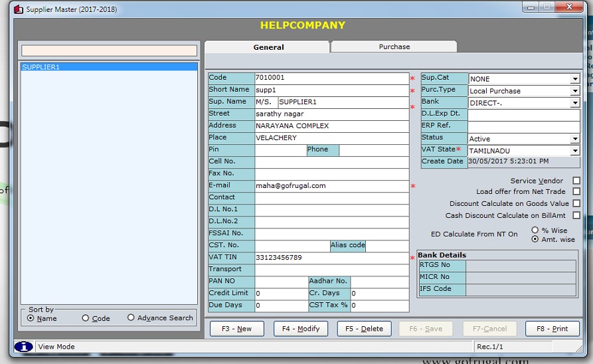Open the VAT State dropdown
This screenshot has width=593, height=364.
pyautogui.click(x=574, y=151)
